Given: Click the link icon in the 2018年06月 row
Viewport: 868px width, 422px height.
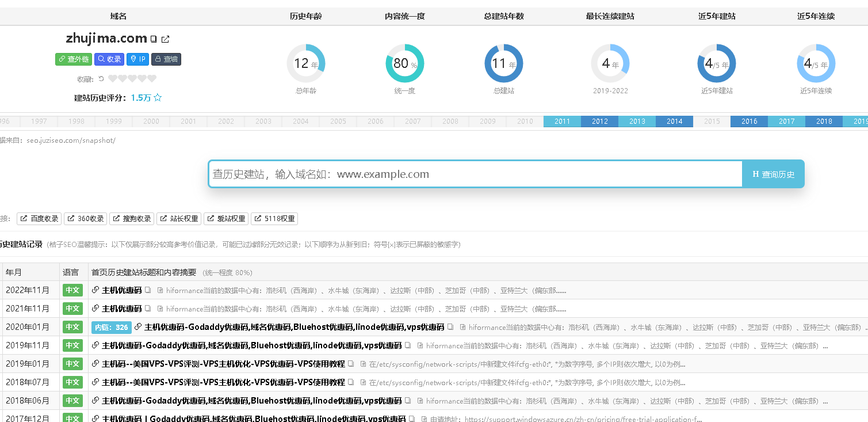Looking at the screenshot, I should coord(95,401).
